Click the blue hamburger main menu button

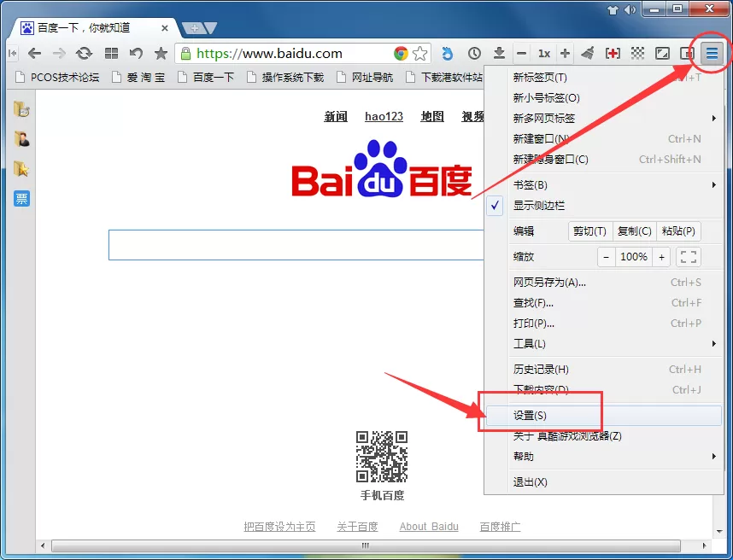[x=712, y=54]
